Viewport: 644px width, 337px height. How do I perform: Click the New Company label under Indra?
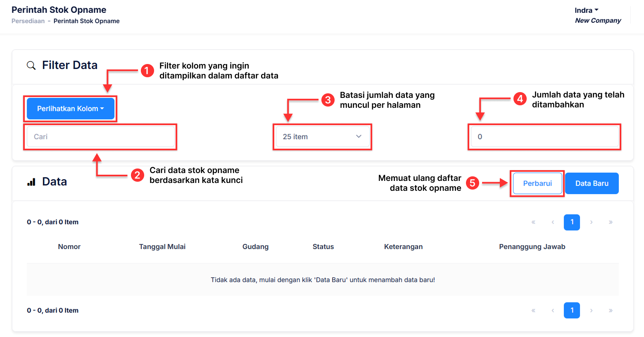[597, 20]
